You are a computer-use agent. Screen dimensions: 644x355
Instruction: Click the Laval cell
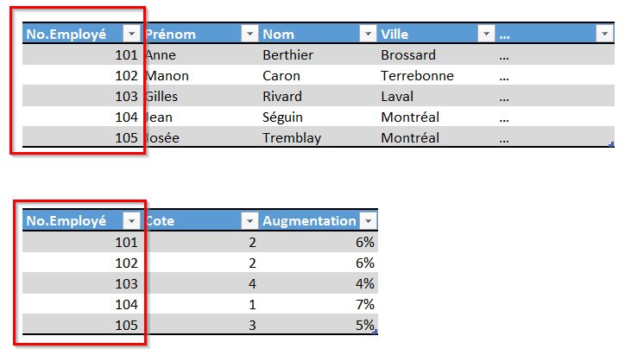(397, 97)
